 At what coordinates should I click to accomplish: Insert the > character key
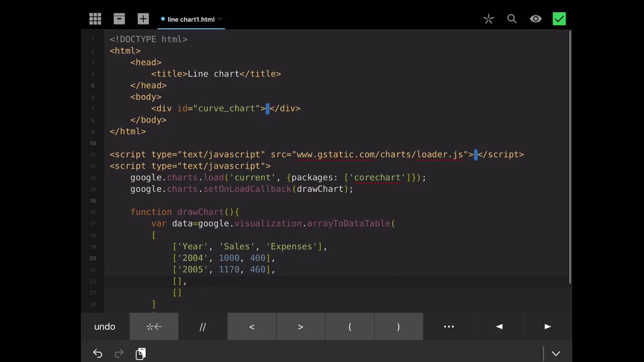tap(300, 327)
